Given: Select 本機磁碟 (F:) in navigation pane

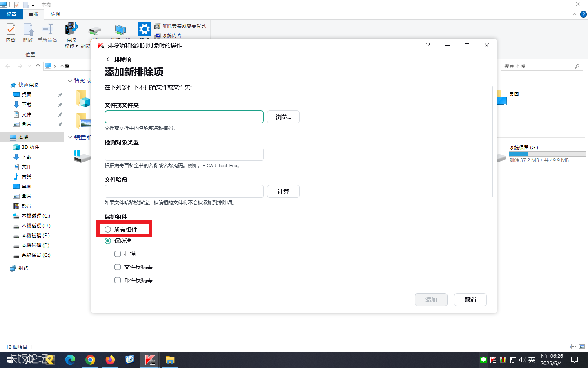Looking at the screenshot, I should coord(36,245).
